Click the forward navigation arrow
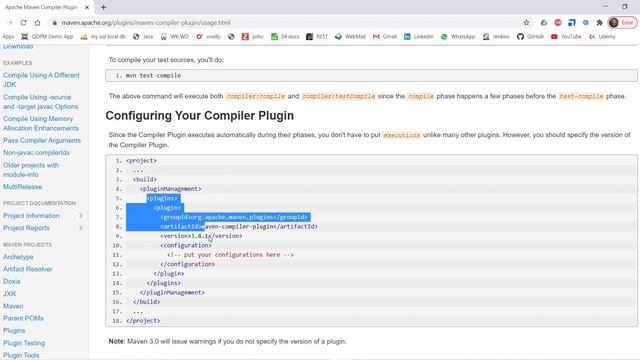This screenshot has height=360, width=640. (x=9, y=22)
